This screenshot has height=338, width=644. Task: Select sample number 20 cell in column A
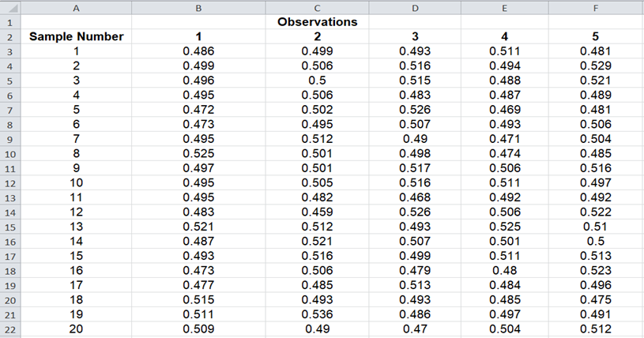click(x=76, y=329)
